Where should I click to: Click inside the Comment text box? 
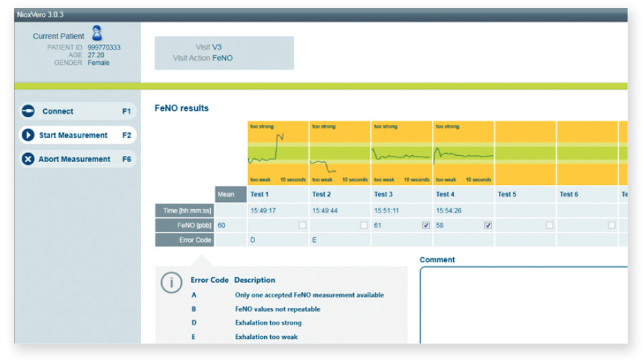click(x=524, y=305)
